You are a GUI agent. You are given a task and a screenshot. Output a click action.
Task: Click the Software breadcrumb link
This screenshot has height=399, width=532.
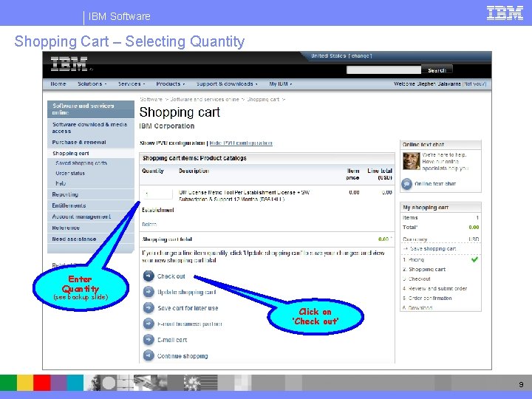(x=151, y=100)
